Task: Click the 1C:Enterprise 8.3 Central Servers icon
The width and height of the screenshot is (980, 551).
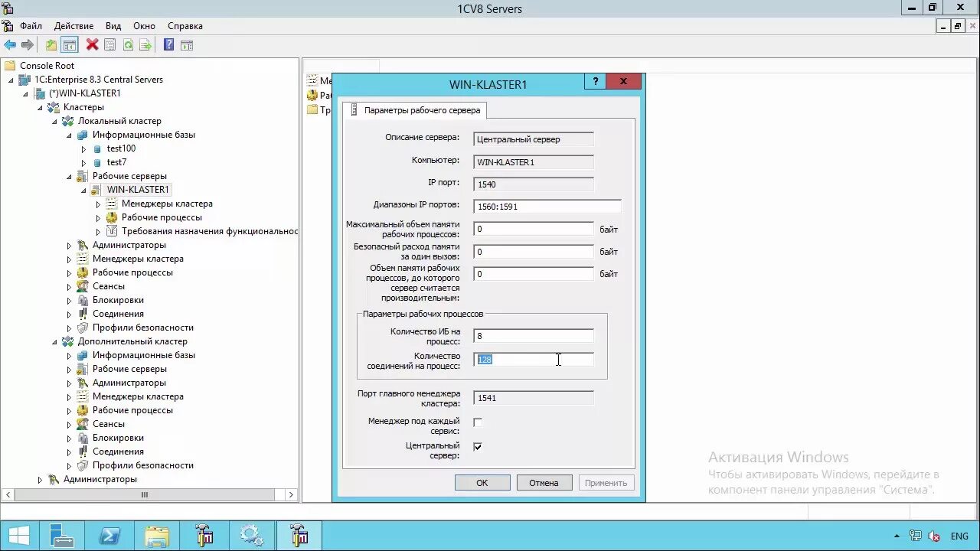Action: pyautogui.click(x=25, y=80)
